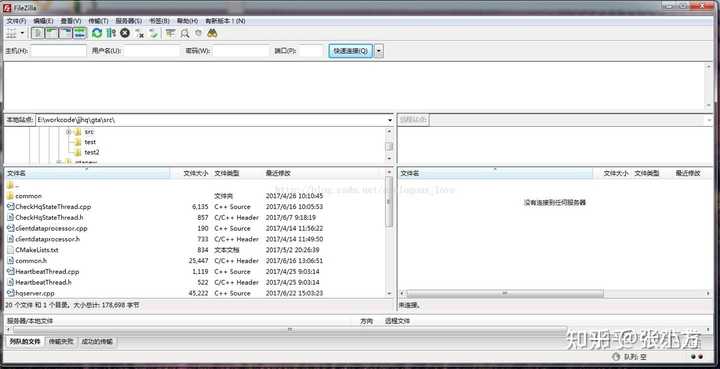The width and height of the screenshot is (720, 369).
Task: Open the 传输(T) menu
Action: click(x=98, y=21)
